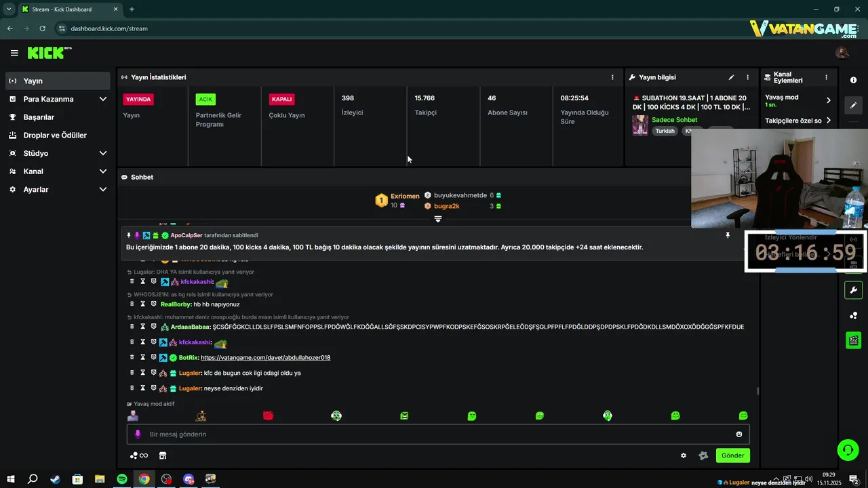
Task: Click top gifter Exriomen in leaderboard
Action: (405, 196)
